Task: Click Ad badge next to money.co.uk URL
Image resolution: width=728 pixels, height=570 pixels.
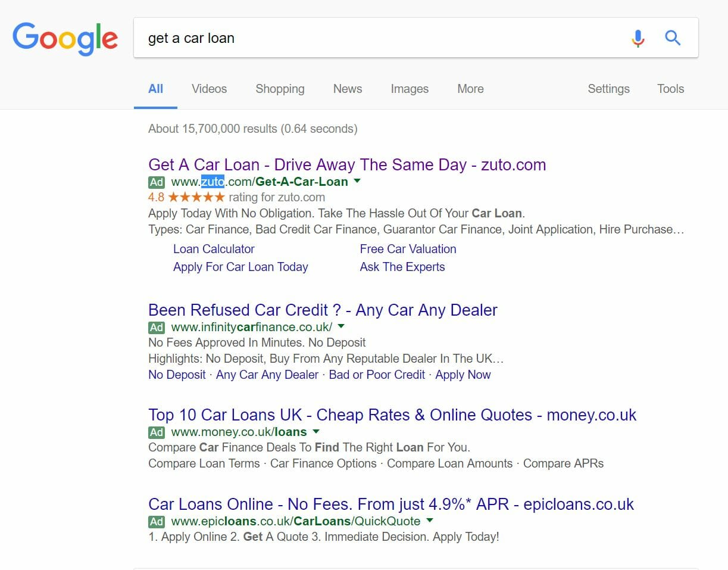Action: (157, 432)
